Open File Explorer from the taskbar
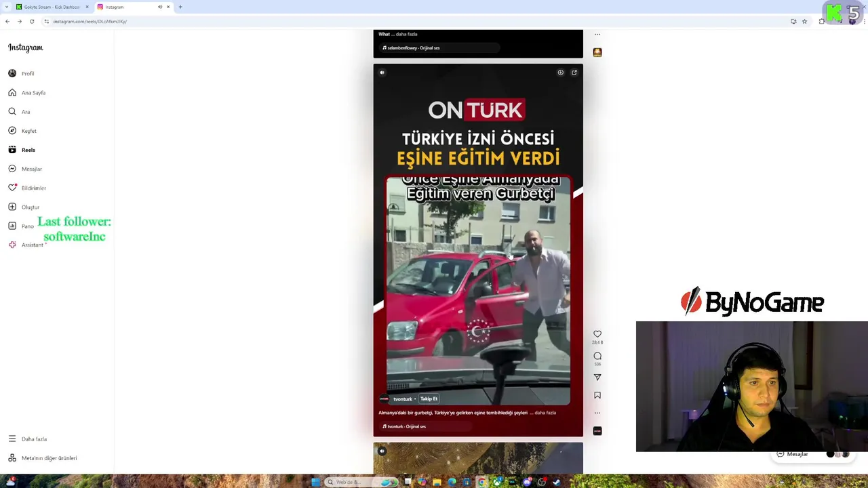This screenshot has height=488, width=868. click(437, 482)
